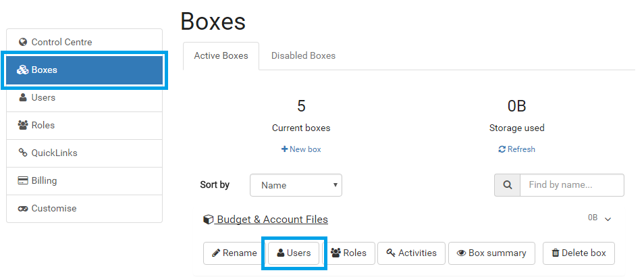Viewport: 644px width, 277px height.
Task: Open Users for the Budget box
Action: click(x=294, y=253)
